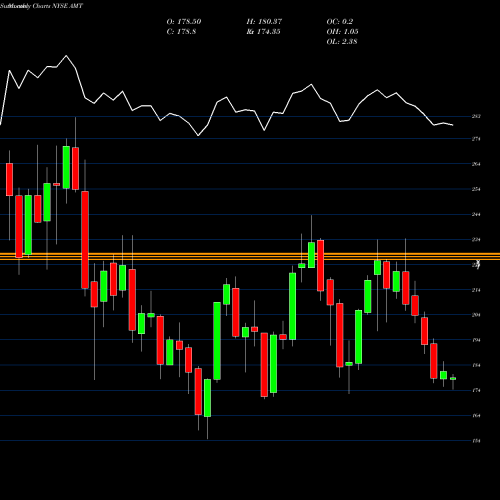
Task: Click the low value reading 174.35
Action: tap(264, 32)
